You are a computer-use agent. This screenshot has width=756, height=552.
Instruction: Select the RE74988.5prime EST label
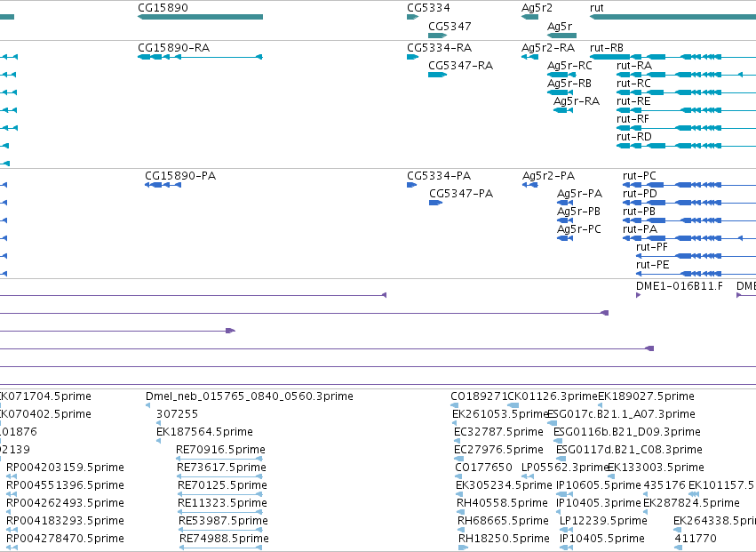pos(224,539)
